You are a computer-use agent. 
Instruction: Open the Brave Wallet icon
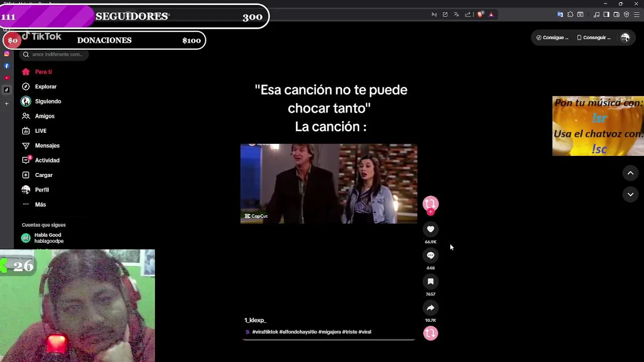(616, 15)
